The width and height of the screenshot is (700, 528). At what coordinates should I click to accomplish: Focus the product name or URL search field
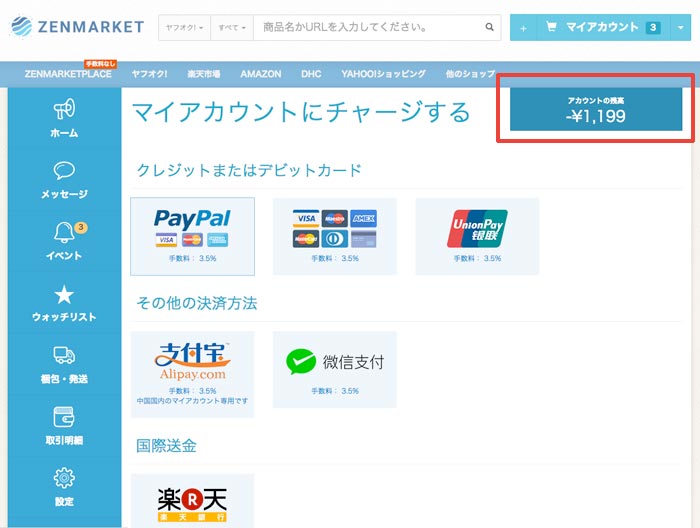(x=368, y=28)
